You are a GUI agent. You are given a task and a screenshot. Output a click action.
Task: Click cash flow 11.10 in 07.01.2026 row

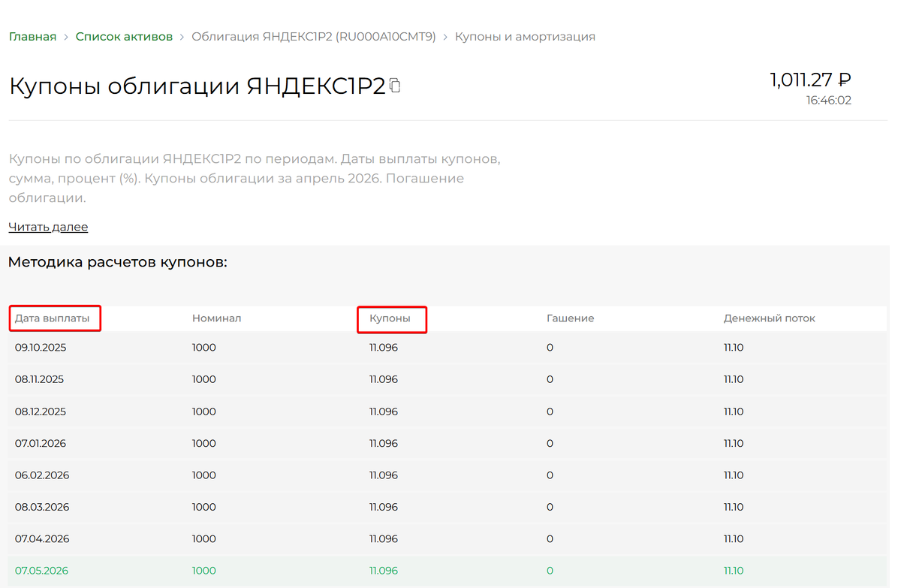click(734, 443)
